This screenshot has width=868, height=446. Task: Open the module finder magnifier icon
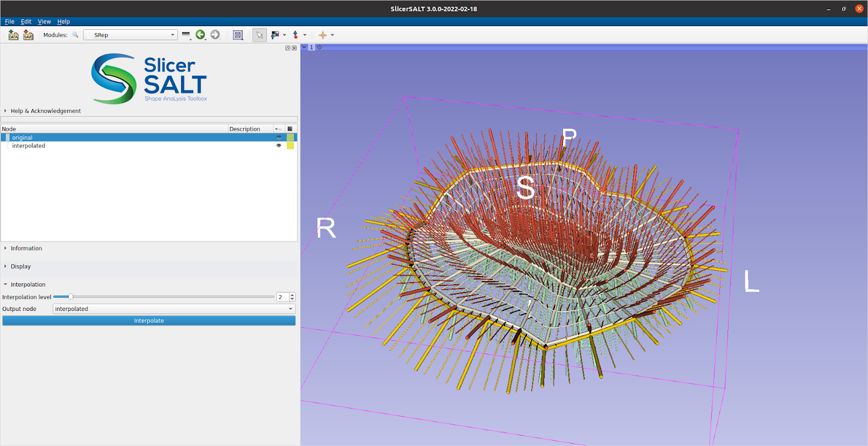point(75,35)
